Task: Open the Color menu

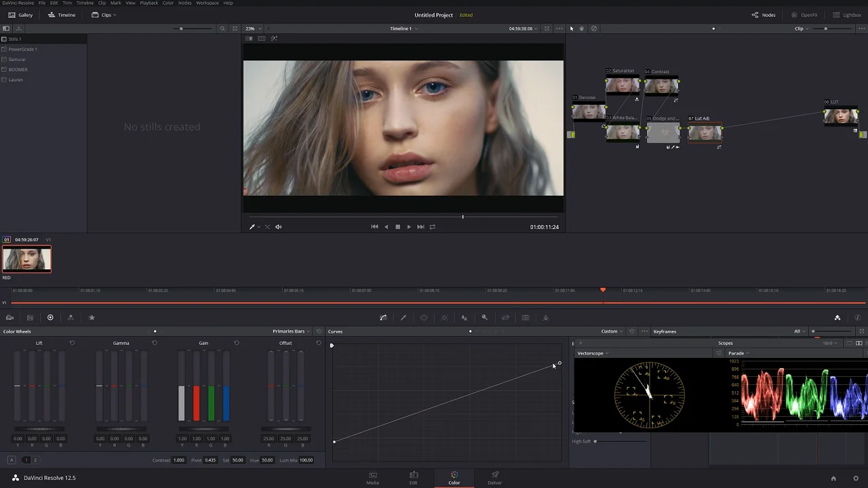Action: click(168, 3)
